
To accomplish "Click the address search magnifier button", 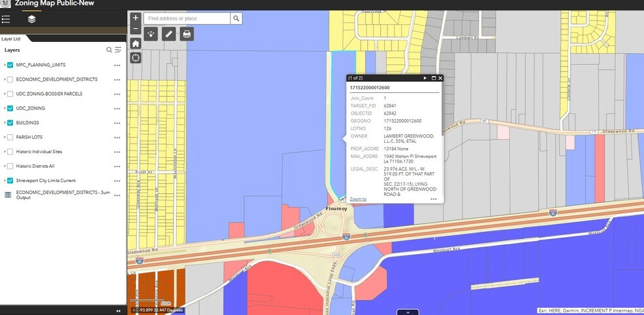I will point(236,18).
